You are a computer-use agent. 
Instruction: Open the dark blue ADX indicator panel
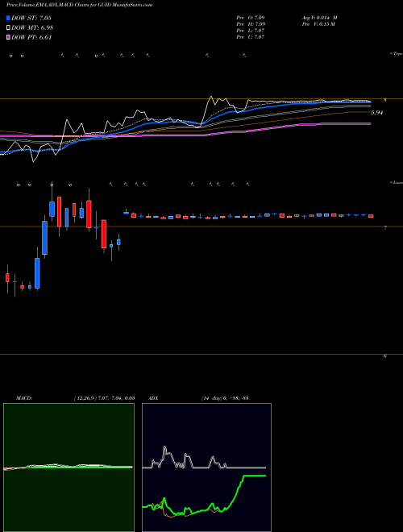(x=206, y=468)
